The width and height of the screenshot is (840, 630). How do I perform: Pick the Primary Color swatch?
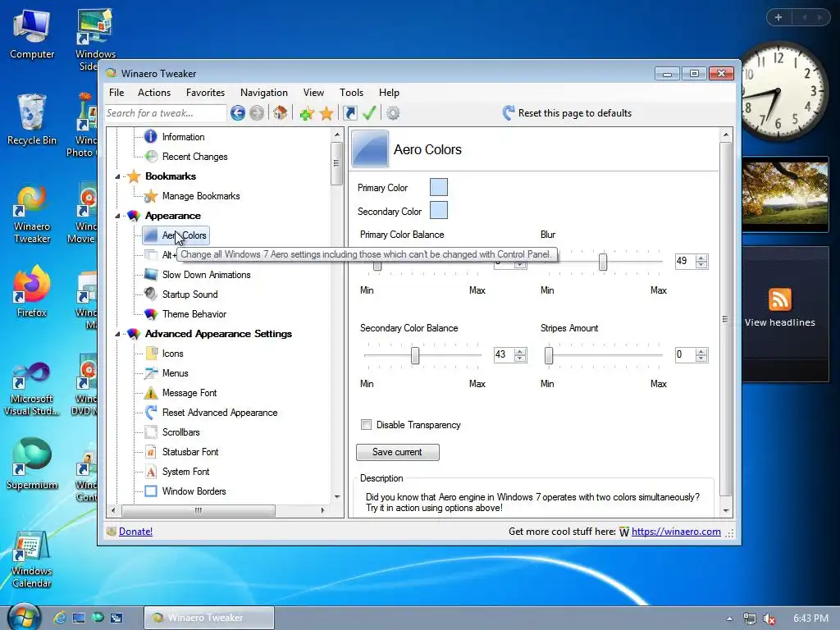tap(439, 188)
